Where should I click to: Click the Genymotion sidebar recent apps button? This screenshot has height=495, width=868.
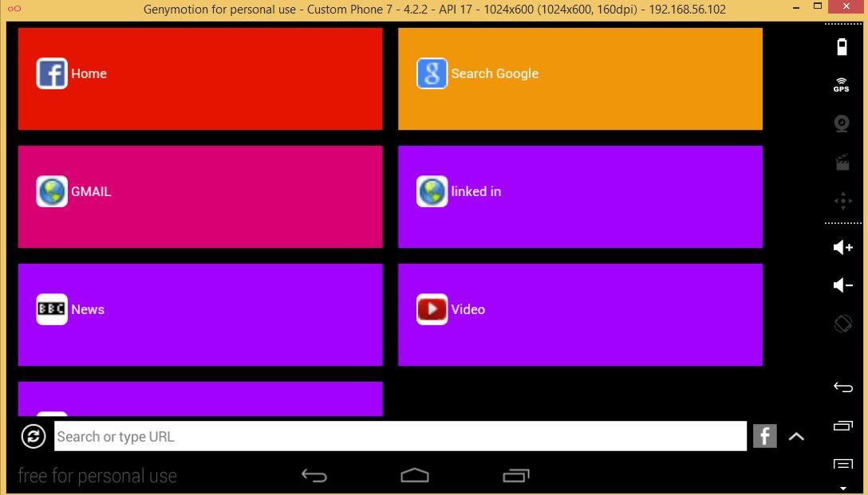[843, 426]
